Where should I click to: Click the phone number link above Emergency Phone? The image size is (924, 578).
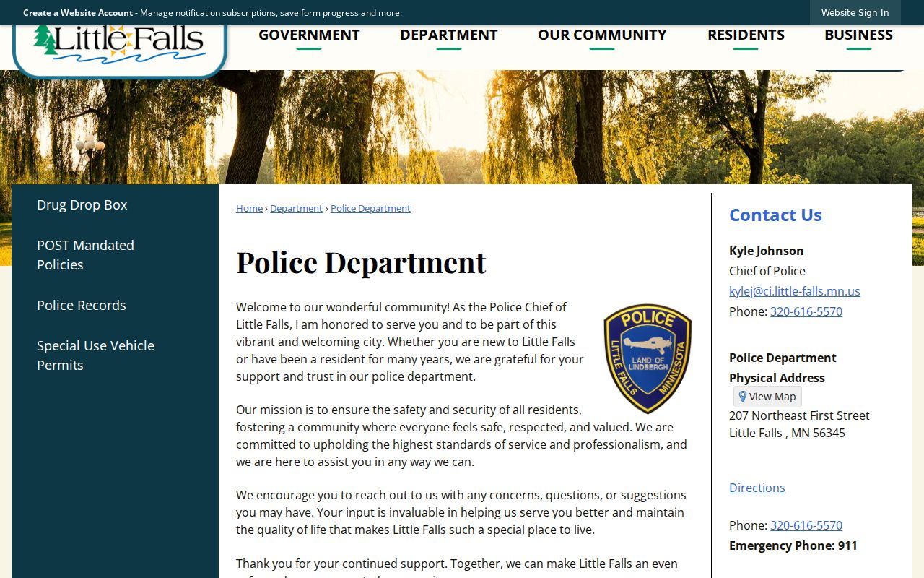(x=806, y=525)
